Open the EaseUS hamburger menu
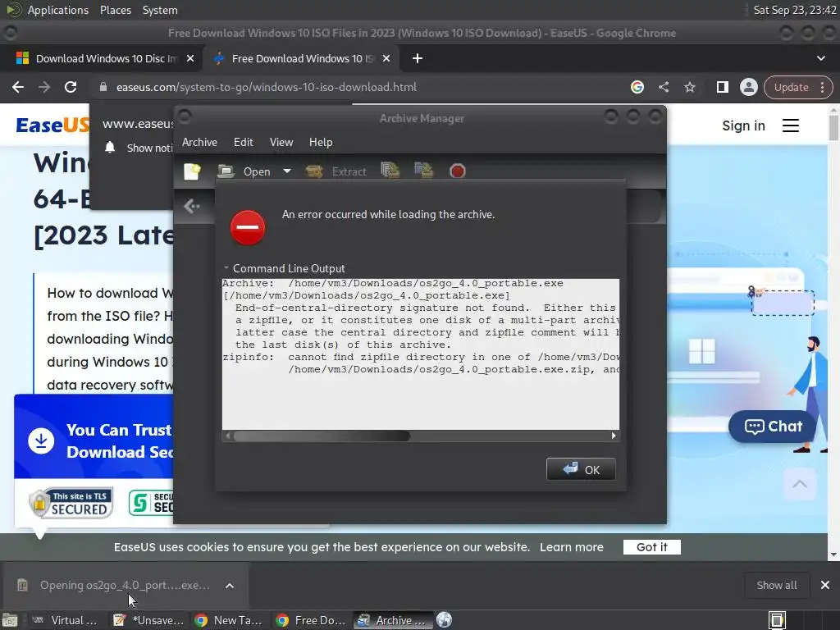Viewport: 840px width, 630px height. click(791, 126)
